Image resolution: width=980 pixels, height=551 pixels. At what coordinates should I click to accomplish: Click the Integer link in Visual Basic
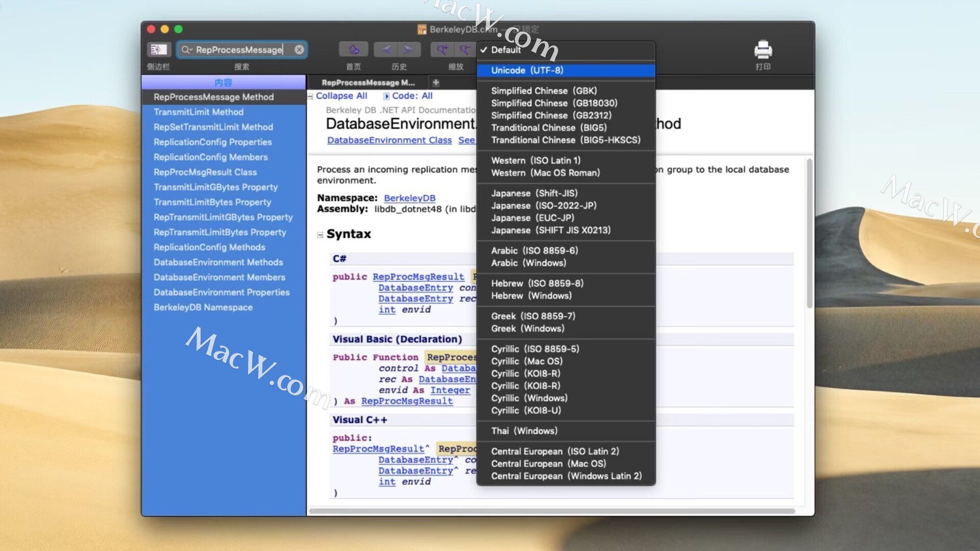450,390
